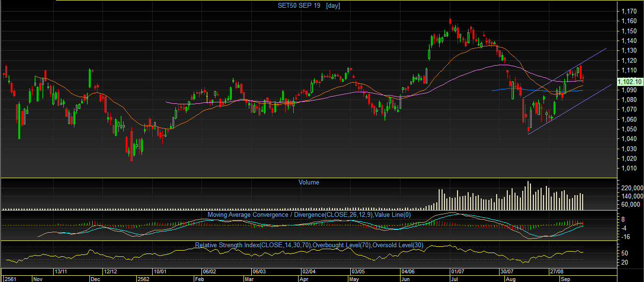Click the year 2561 label on time axis
The height and width of the screenshot is (282, 644).
[x=10, y=279]
